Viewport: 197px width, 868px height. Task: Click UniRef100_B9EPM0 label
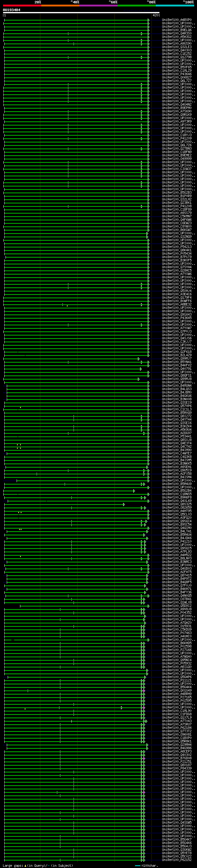pos(177,108)
